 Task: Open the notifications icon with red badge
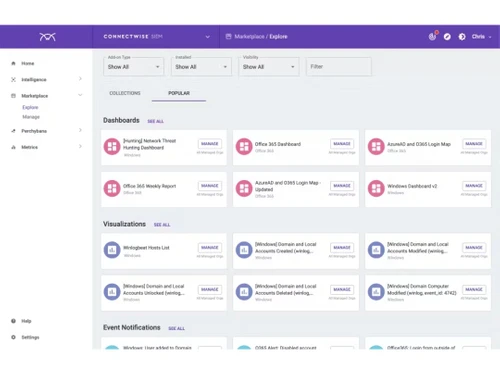coord(432,36)
